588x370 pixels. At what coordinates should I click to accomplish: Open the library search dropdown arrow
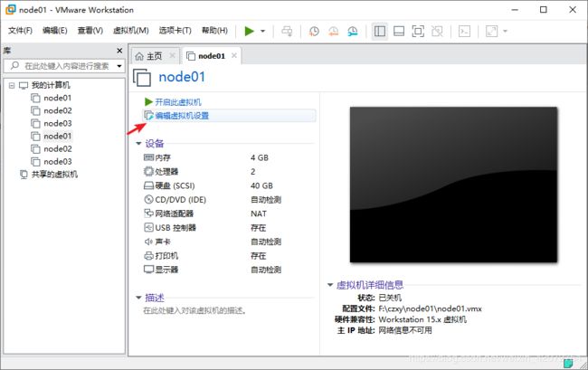point(119,66)
